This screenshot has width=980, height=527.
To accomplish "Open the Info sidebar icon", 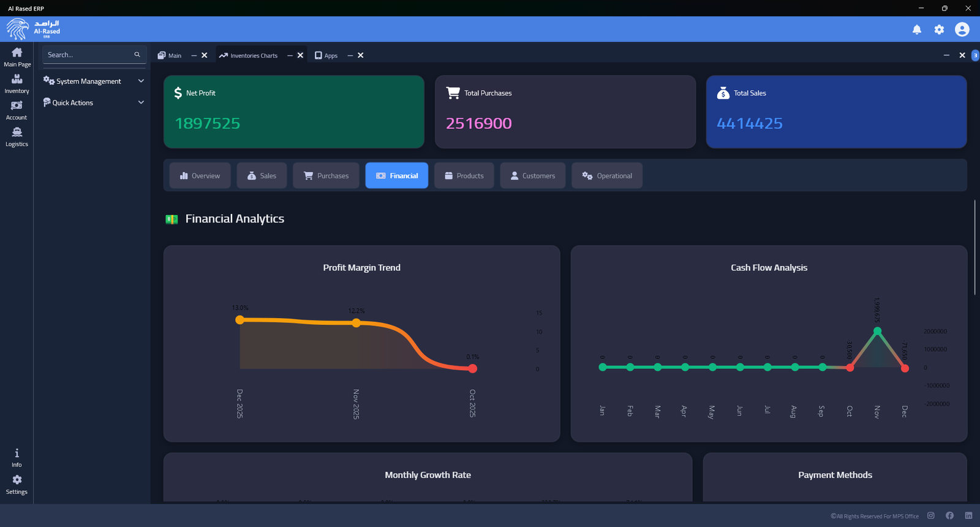I will (17, 457).
